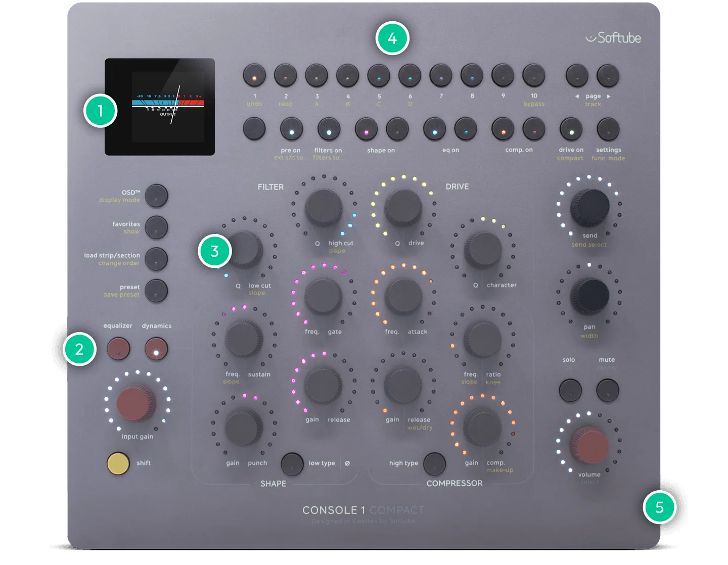Select track button 5 labeled C
The width and height of the screenshot is (728, 565).
coord(379,76)
